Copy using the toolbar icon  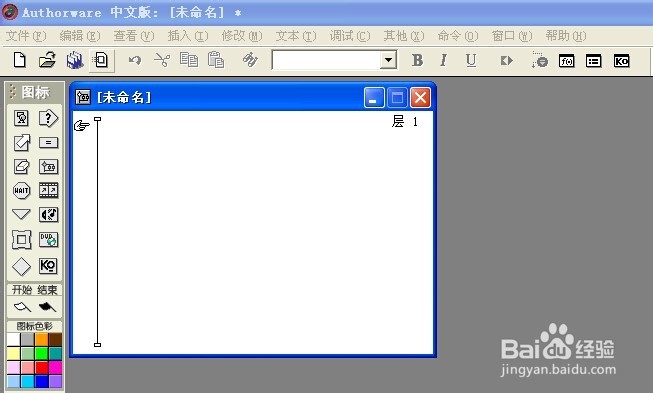pyautogui.click(x=189, y=60)
